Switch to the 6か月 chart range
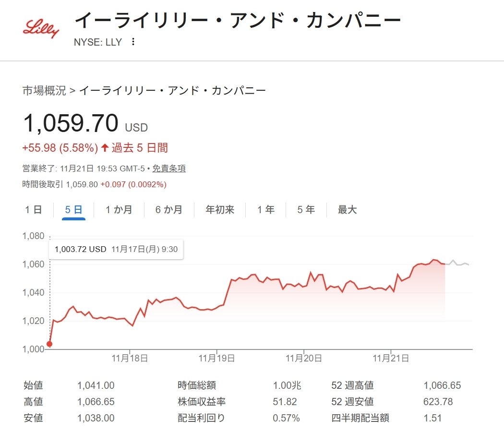This screenshot has height=432, width=504. tap(168, 210)
